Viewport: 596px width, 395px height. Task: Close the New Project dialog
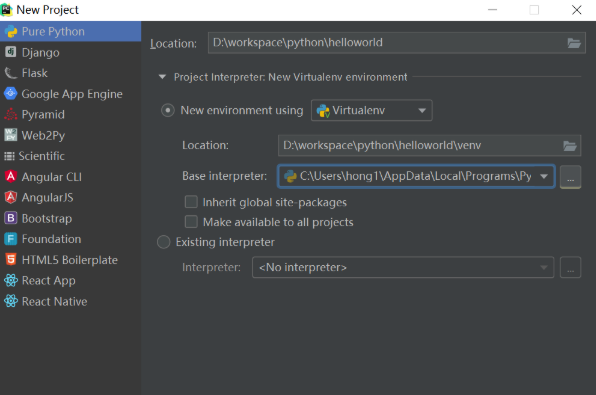click(x=576, y=10)
